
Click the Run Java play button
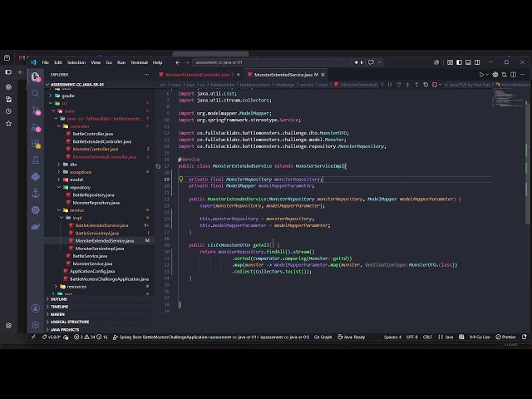[x=481, y=74]
